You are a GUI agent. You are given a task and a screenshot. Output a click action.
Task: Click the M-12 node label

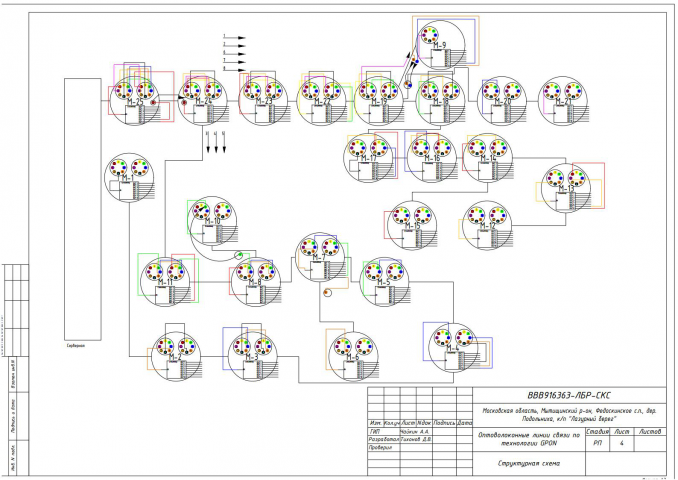[x=487, y=226]
